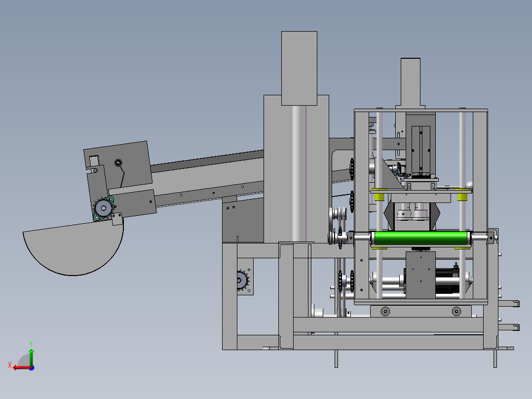Select the green roller in the model
Viewport: 532px width, 399px height.
coord(420,238)
